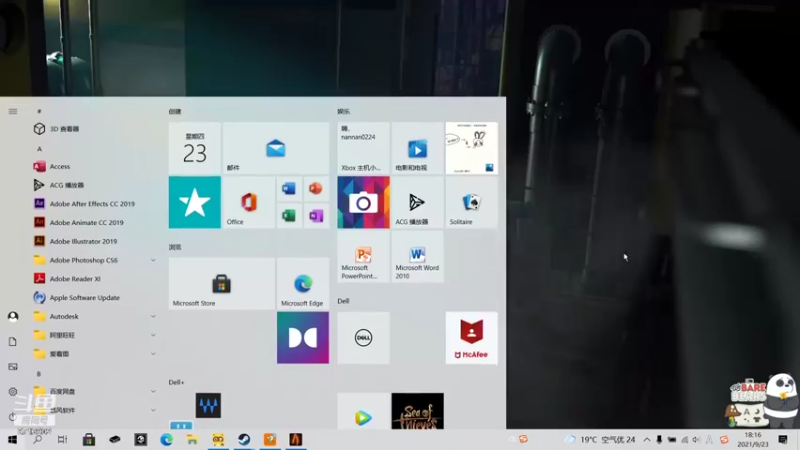Open the weather widget showing 19°C
This screenshot has height=450, width=800.
coord(600,439)
